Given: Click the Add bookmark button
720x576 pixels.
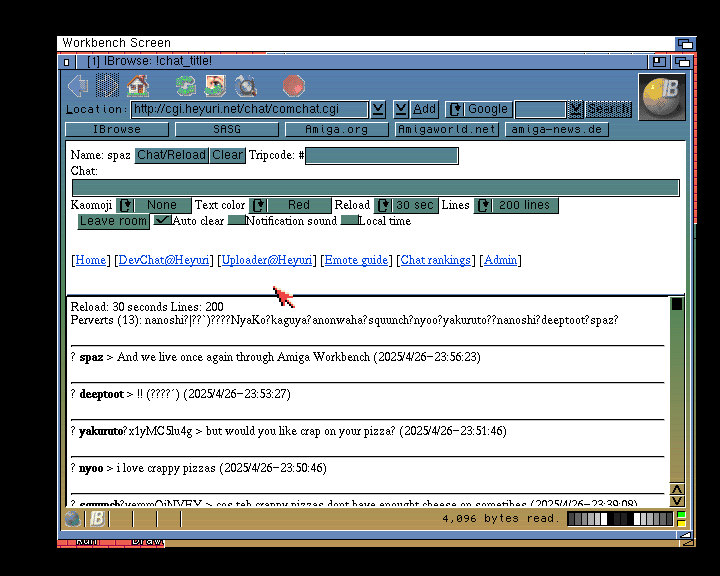Looking at the screenshot, I should click(x=424, y=109).
